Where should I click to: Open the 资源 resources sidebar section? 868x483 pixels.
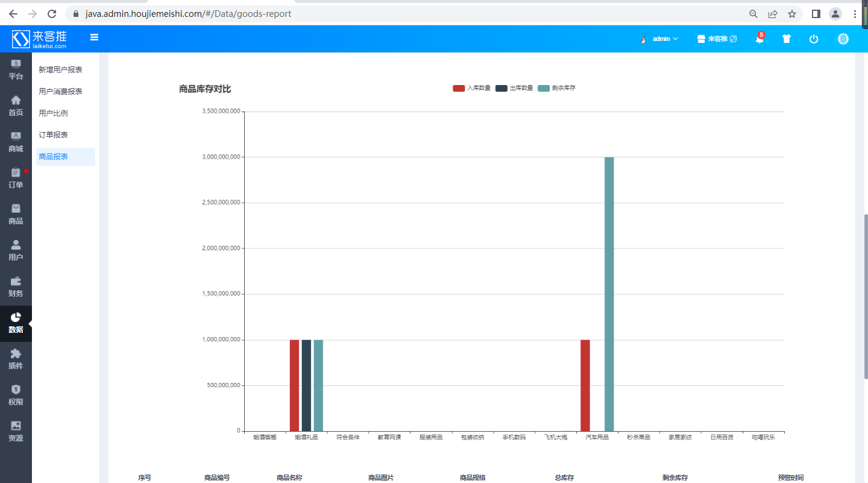click(x=16, y=432)
